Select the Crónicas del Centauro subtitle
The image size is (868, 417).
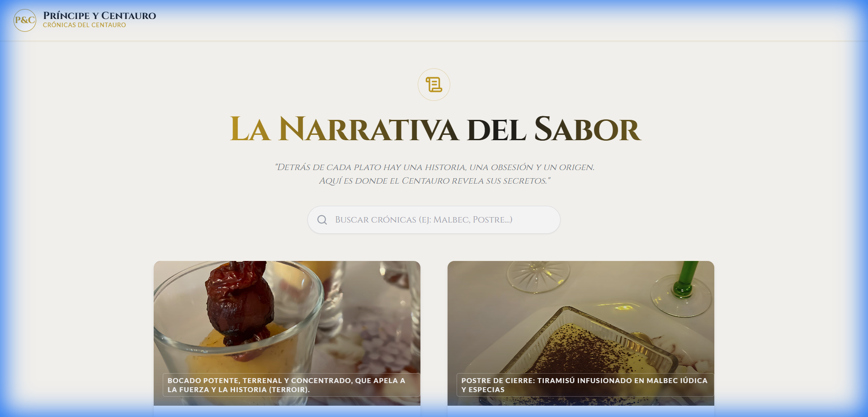point(85,25)
